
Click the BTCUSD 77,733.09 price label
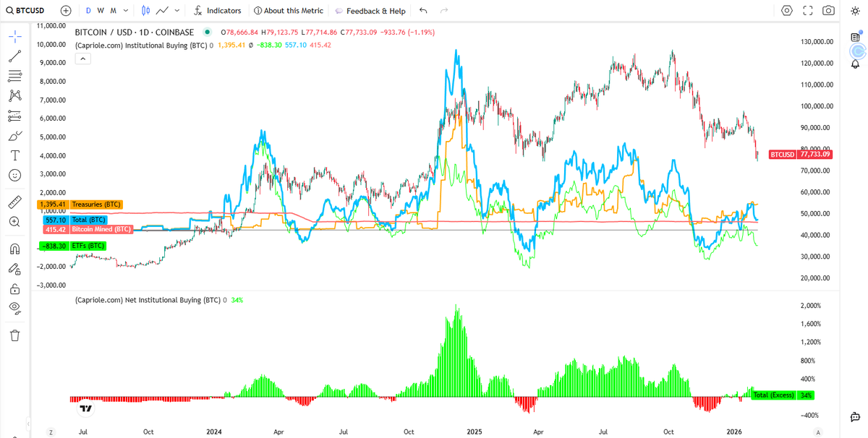point(801,155)
